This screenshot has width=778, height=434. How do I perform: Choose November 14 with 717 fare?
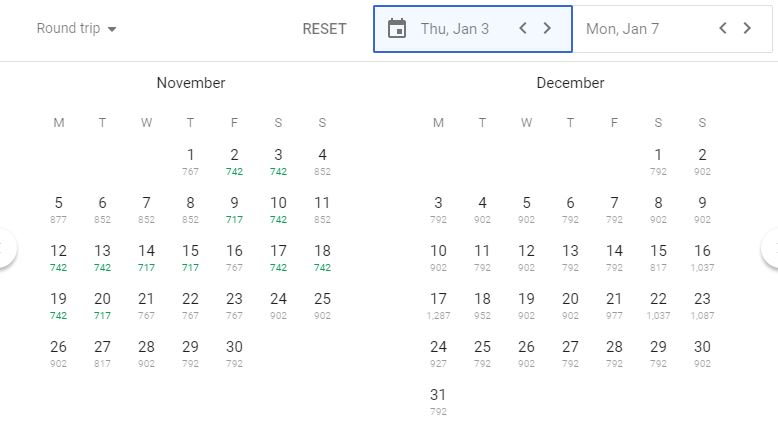click(146, 256)
